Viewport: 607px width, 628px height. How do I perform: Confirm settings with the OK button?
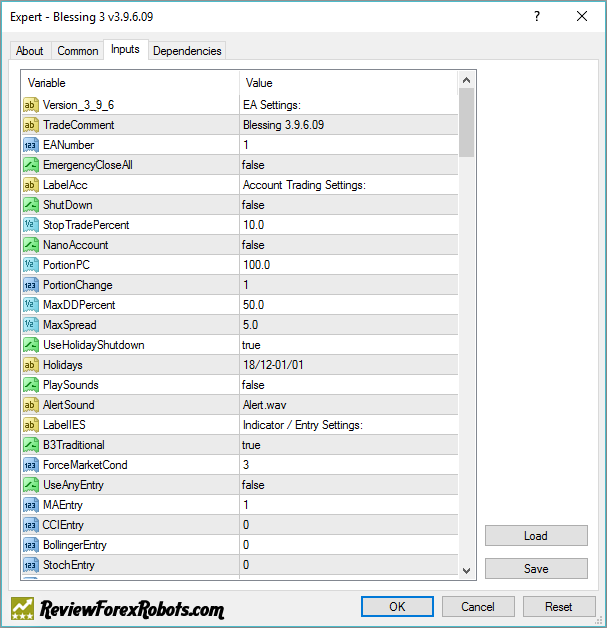(397, 606)
